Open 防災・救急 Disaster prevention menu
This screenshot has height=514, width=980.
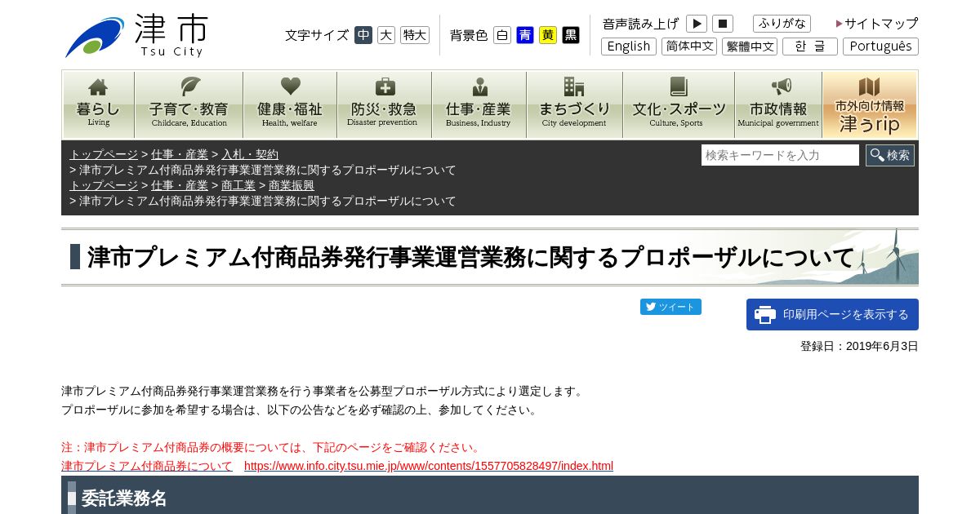[x=384, y=104]
